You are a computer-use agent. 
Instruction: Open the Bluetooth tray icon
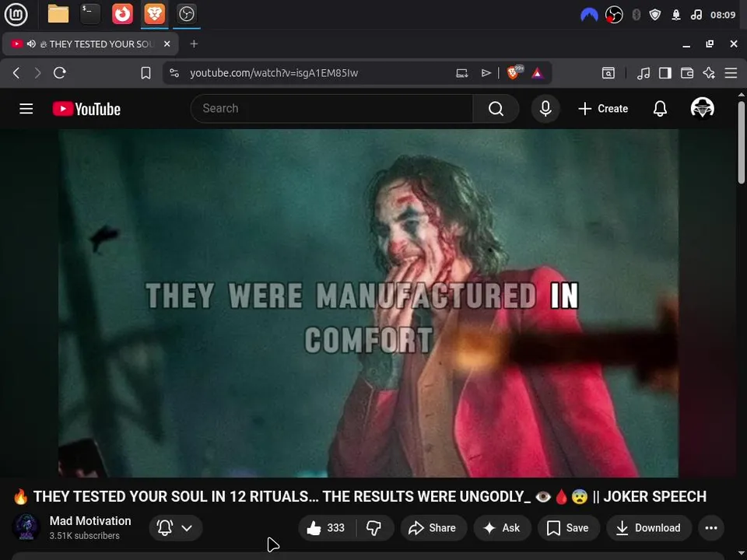(636, 16)
